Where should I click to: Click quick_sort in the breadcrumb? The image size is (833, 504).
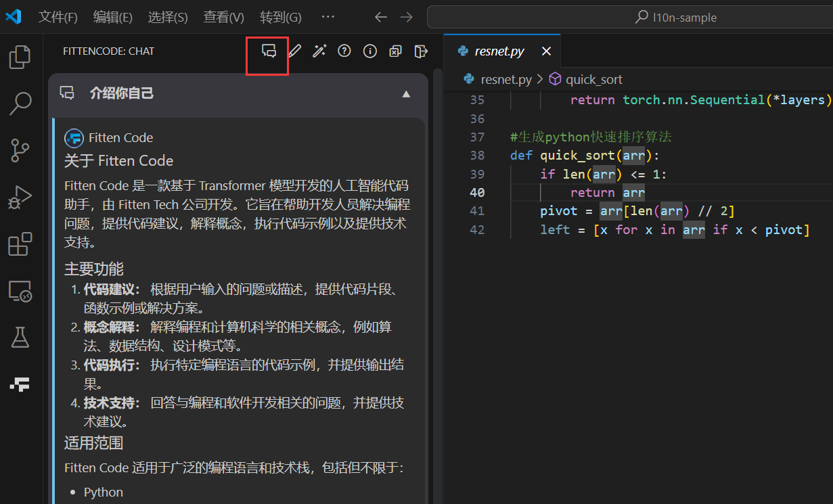point(593,79)
